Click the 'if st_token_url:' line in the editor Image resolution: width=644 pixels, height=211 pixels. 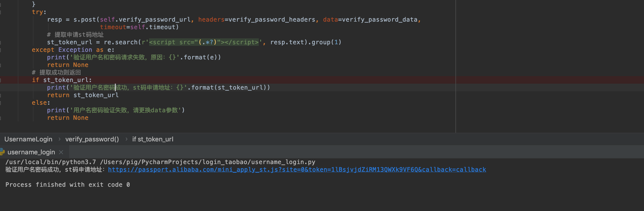pos(62,80)
